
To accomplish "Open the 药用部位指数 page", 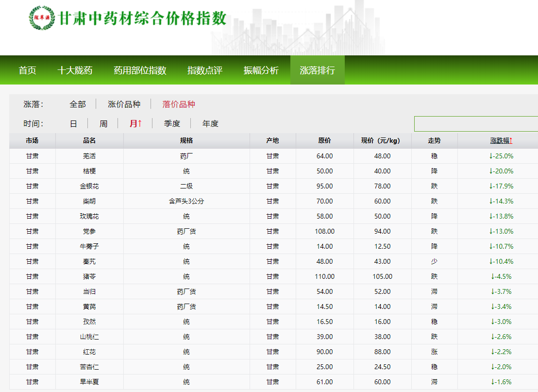I will (x=140, y=70).
